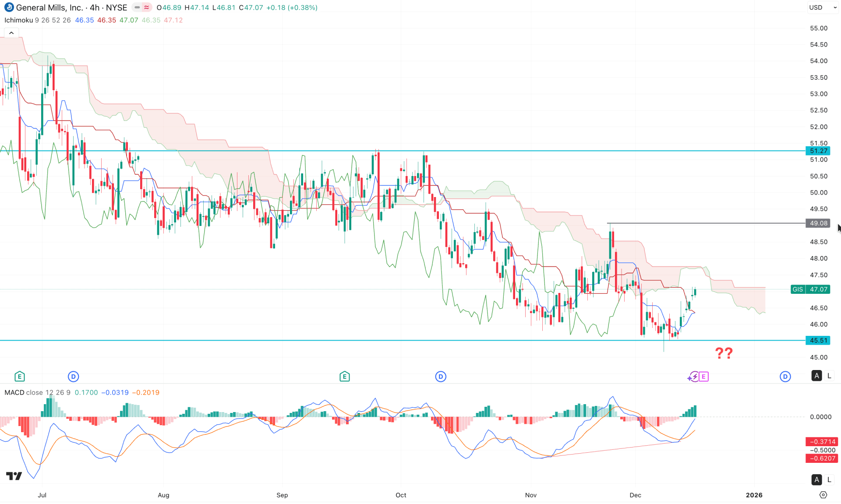This screenshot has height=504, width=841.
Task: Select the 49.08 horizontal line price label
Action: click(x=817, y=223)
